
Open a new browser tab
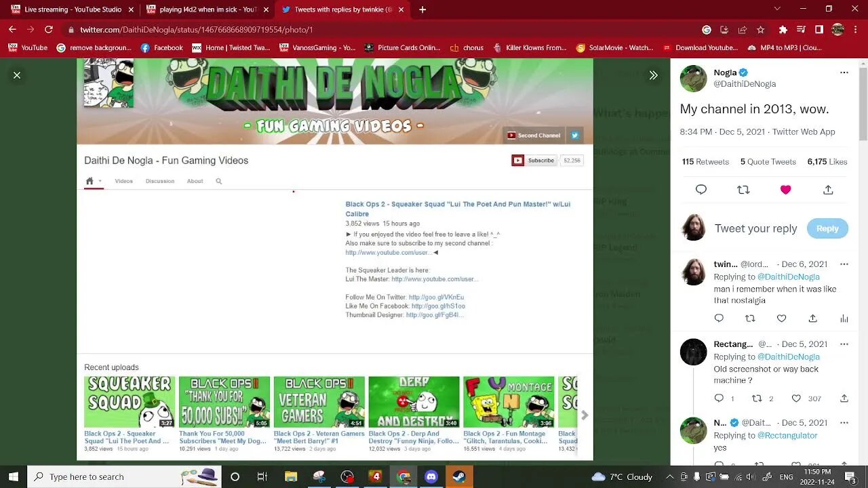[422, 9]
